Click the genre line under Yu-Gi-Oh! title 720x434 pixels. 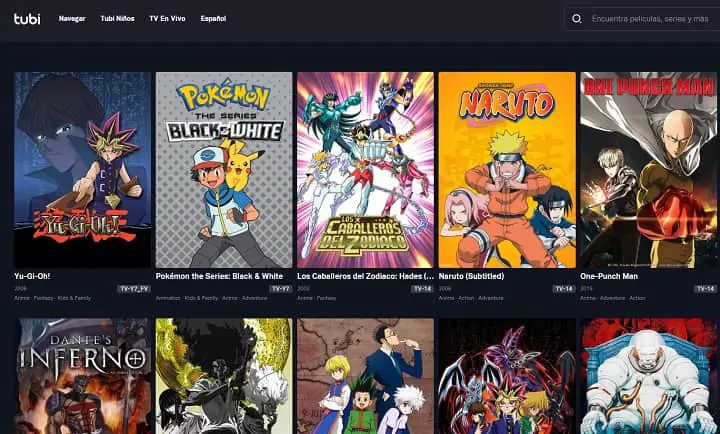pyautogui.click(x=52, y=298)
